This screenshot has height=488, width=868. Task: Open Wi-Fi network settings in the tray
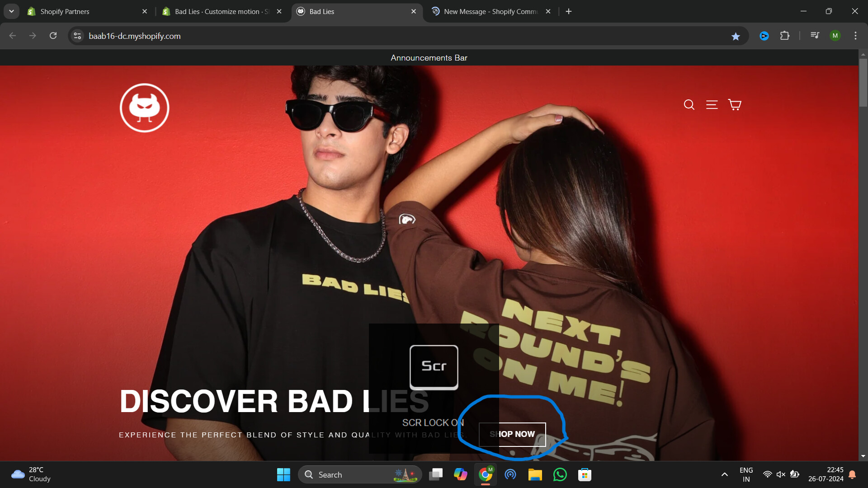[x=767, y=474]
